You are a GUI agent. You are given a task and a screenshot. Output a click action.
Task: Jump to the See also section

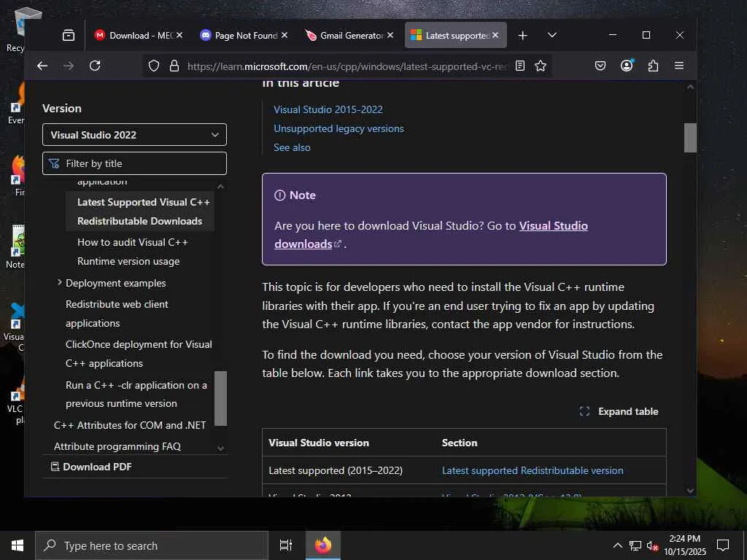coord(292,147)
